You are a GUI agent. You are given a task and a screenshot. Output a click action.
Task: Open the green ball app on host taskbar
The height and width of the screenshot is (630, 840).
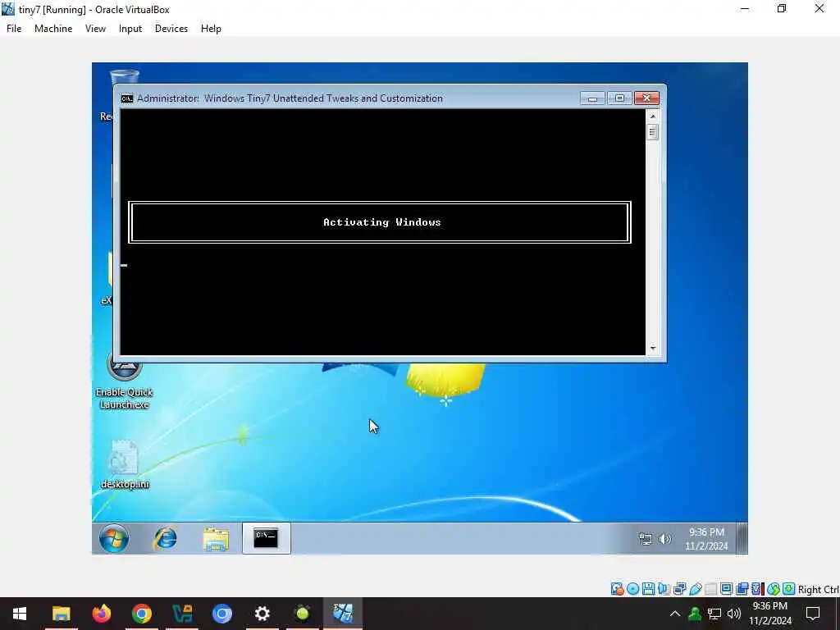(302, 614)
